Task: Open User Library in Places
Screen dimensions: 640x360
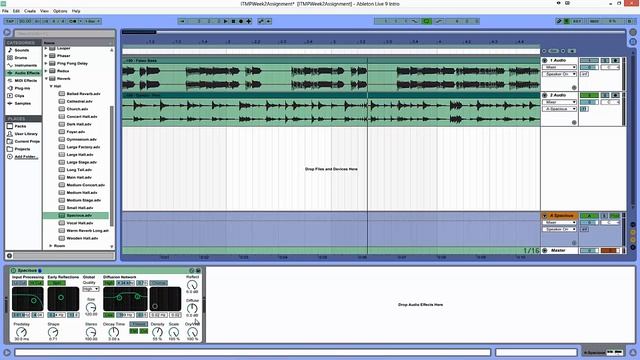Action: [x=26, y=134]
